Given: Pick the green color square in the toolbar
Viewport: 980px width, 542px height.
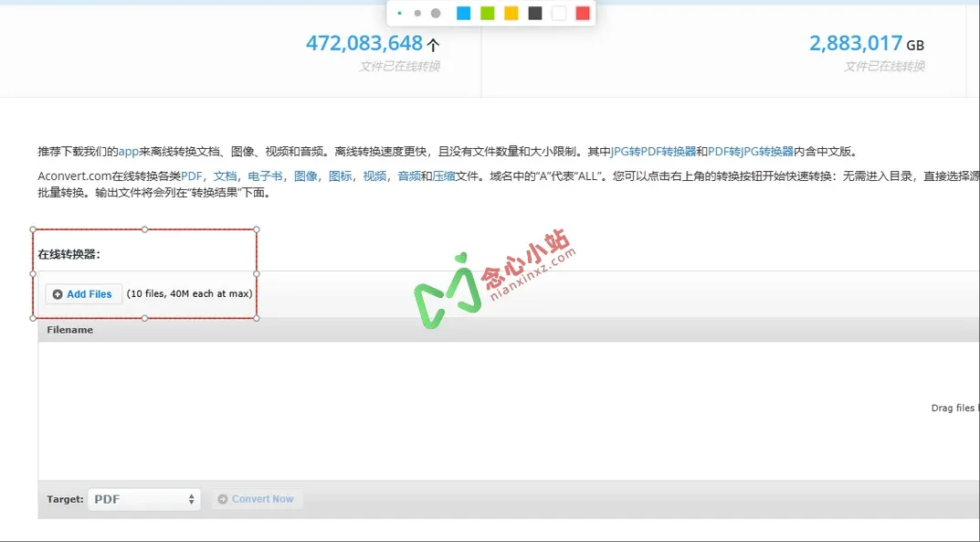Looking at the screenshot, I should pyautogui.click(x=487, y=14).
